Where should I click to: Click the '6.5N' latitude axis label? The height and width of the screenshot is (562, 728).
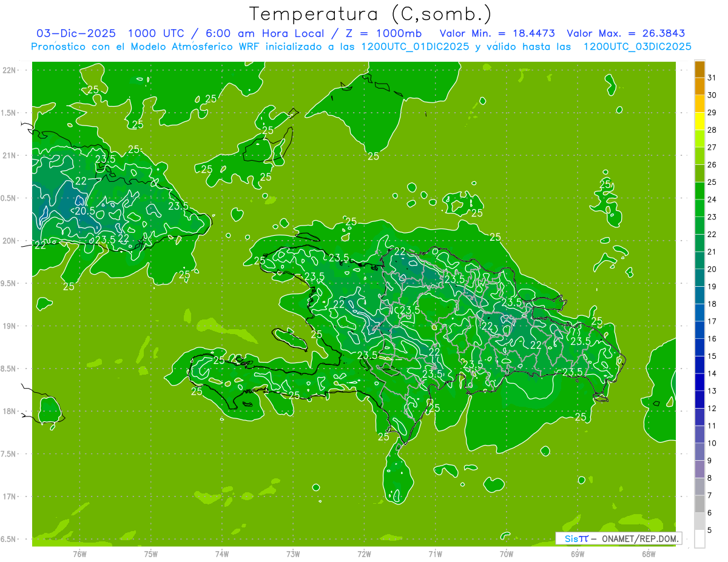[x=9, y=539]
